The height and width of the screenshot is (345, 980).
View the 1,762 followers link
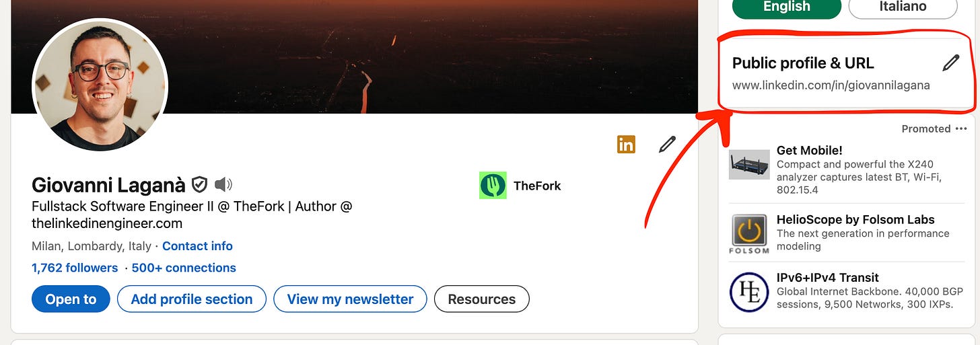click(x=75, y=268)
